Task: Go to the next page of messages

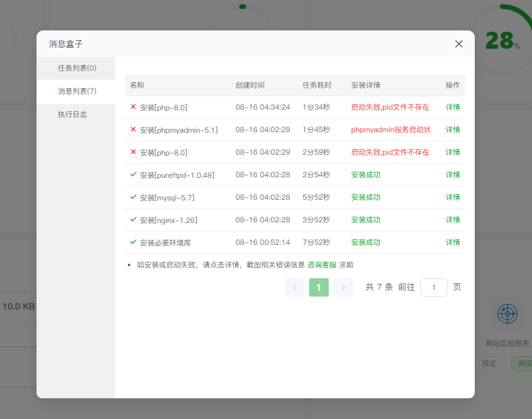Action: pyautogui.click(x=343, y=287)
